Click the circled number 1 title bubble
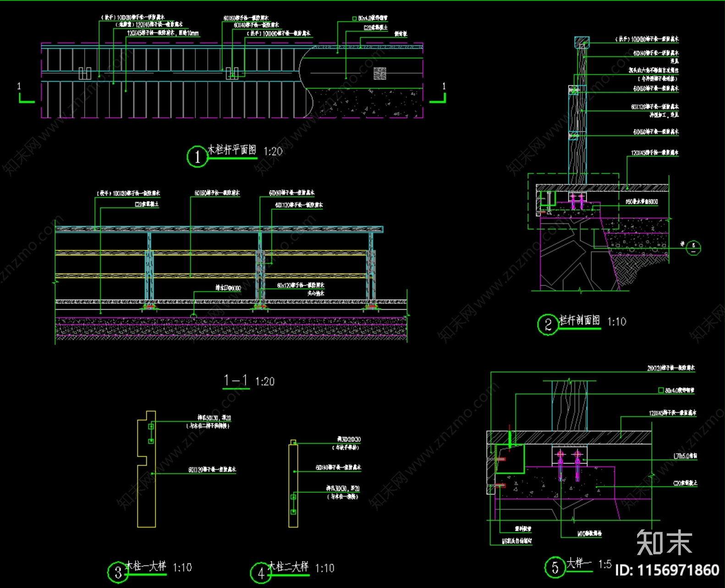725x588 pixels. point(198,157)
